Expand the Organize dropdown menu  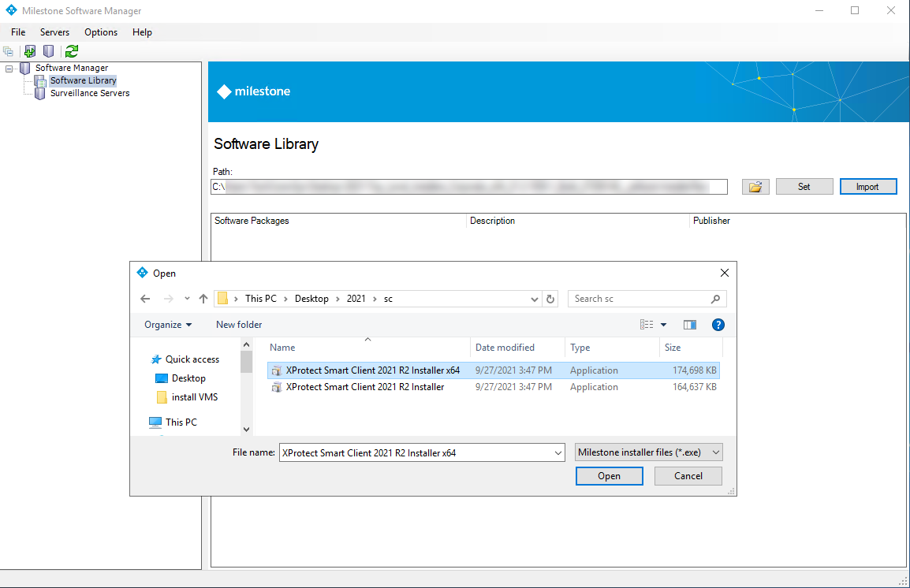tap(168, 325)
